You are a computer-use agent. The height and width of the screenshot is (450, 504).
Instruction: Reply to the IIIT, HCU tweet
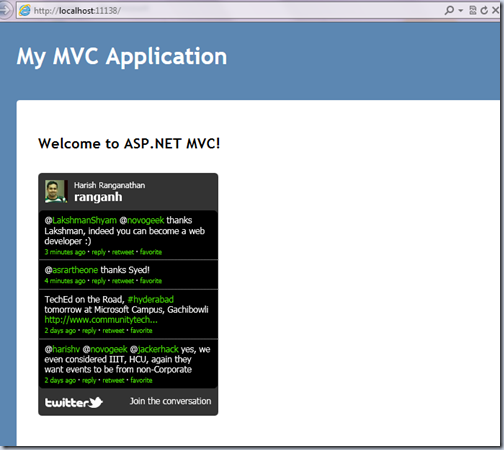[x=89, y=380]
